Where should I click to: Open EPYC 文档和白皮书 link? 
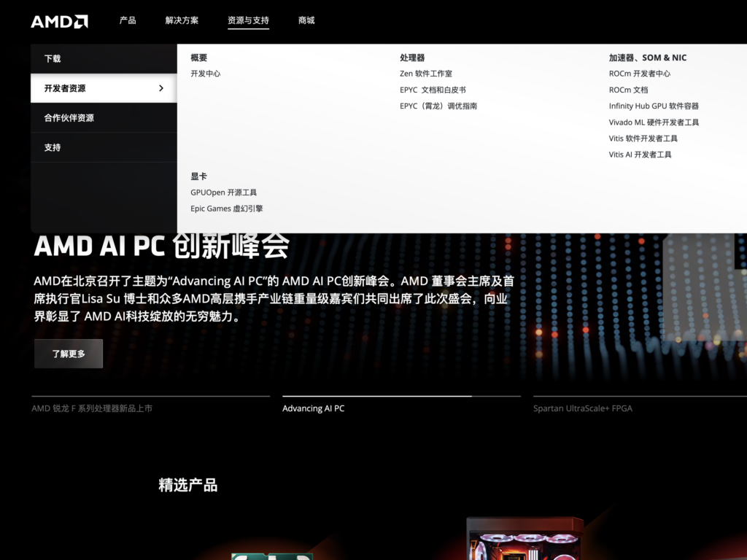coord(433,90)
